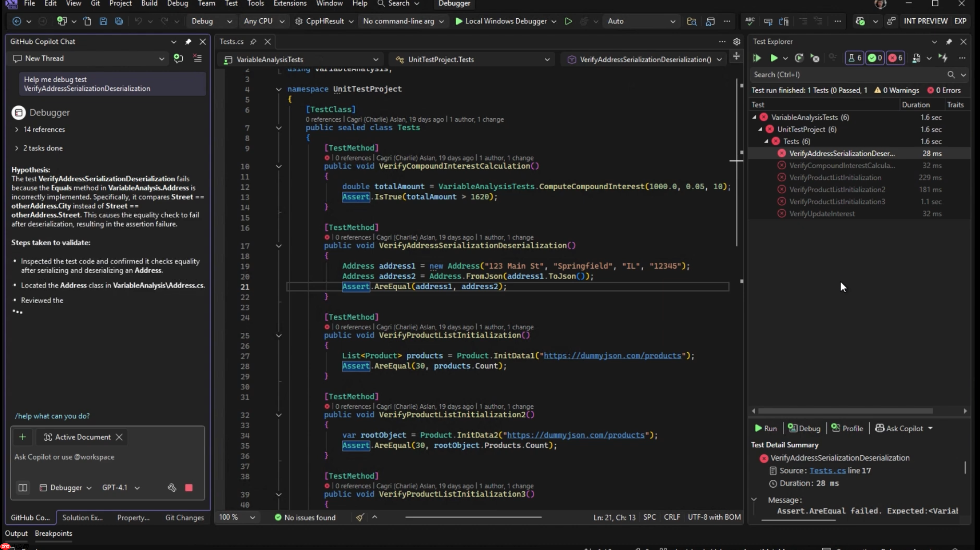Image resolution: width=980 pixels, height=550 pixels.
Task: Open the settings gear in Tests.cs editor
Action: point(737,42)
